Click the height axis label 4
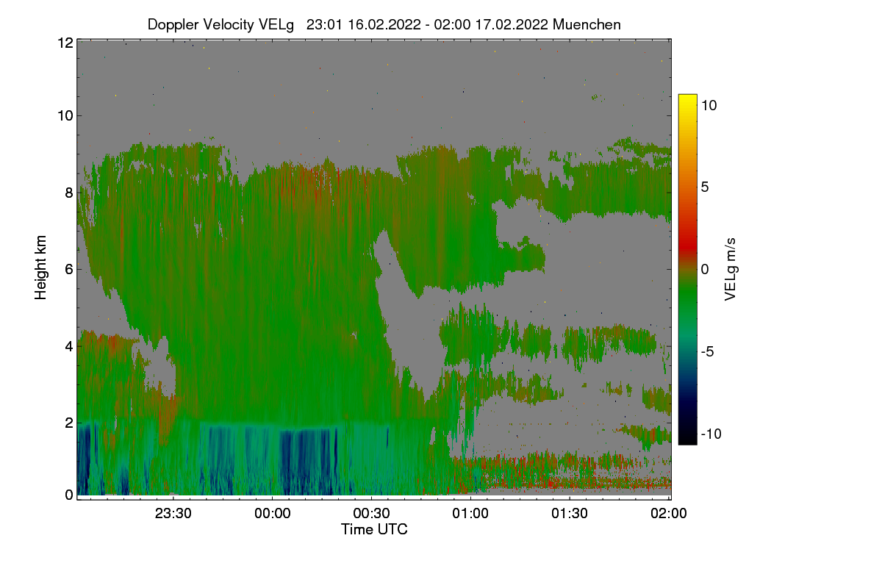This screenshot has width=882, height=588. [x=68, y=345]
